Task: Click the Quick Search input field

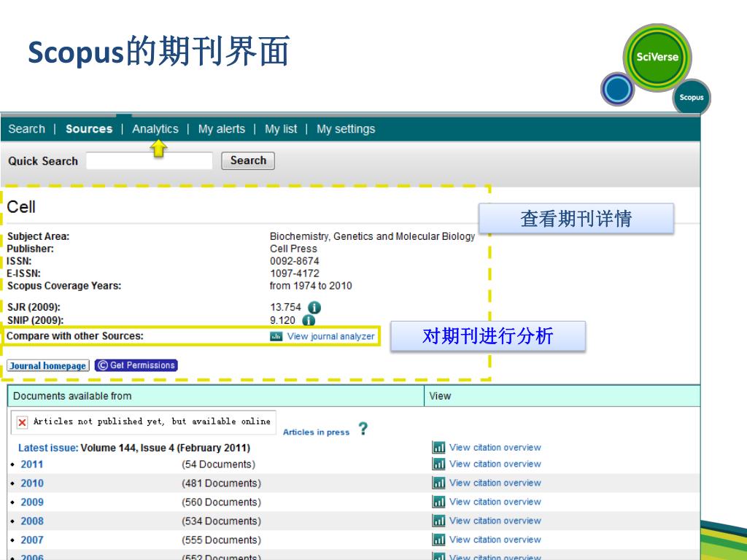Action: click(149, 161)
